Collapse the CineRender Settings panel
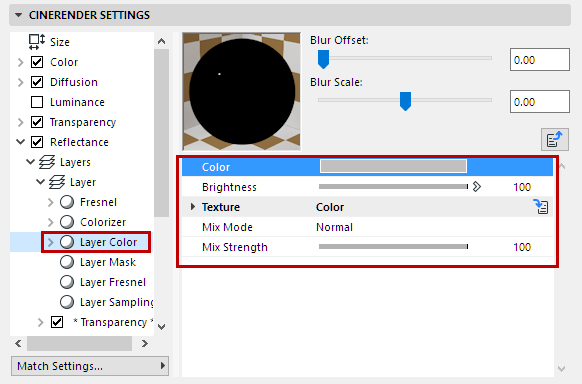 click(19, 15)
